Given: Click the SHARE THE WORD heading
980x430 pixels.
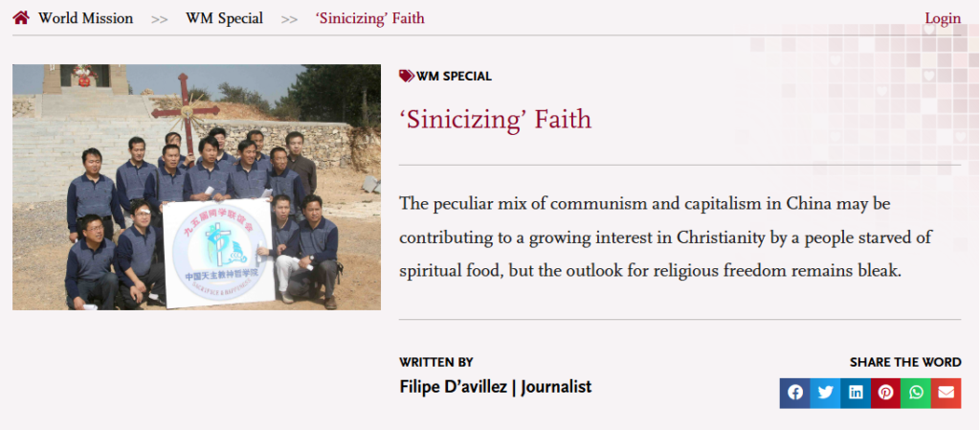Looking at the screenshot, I should click(x=904, y=362).
